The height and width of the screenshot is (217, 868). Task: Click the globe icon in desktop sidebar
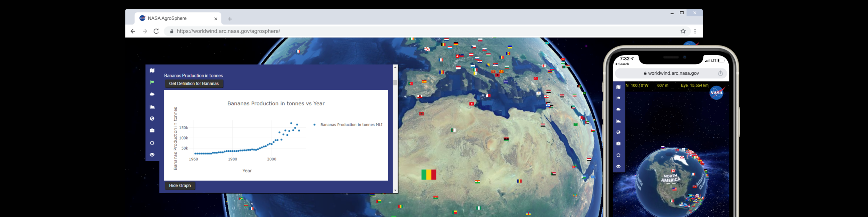152,118
